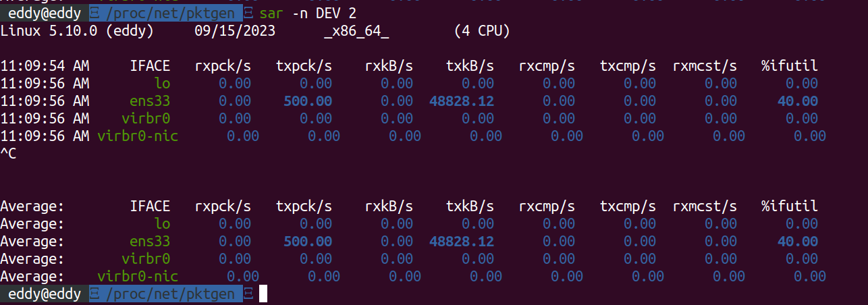Click the rxpck/s header in the Average table
Viewport: 868px width, 305px height.
click(x=223, y=206)
